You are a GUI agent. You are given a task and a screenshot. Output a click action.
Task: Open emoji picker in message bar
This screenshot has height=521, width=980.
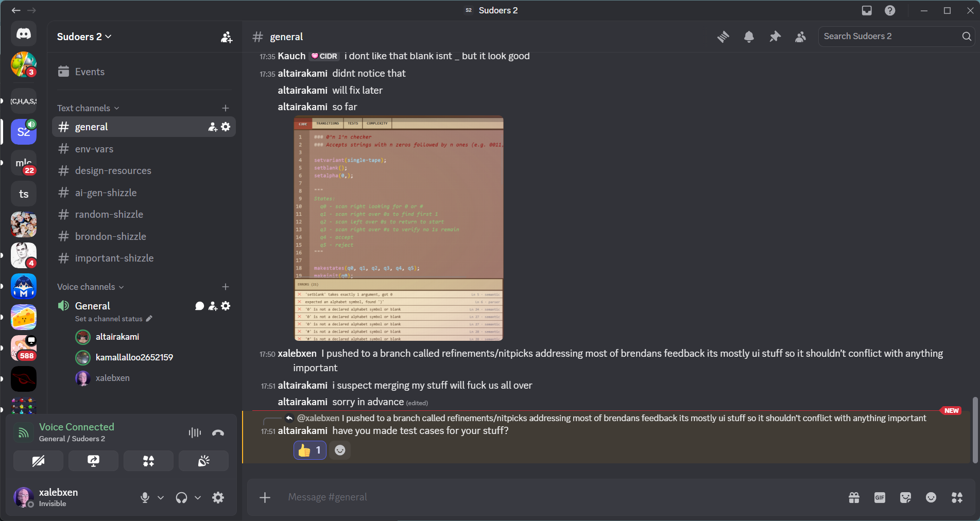click(931, 497)
